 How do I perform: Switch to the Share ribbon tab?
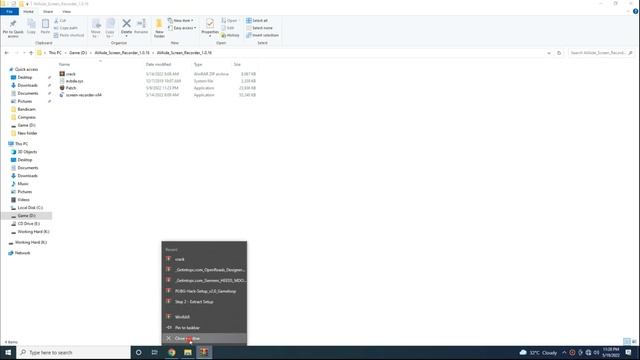pyautogui.click(x=48, y=11)
